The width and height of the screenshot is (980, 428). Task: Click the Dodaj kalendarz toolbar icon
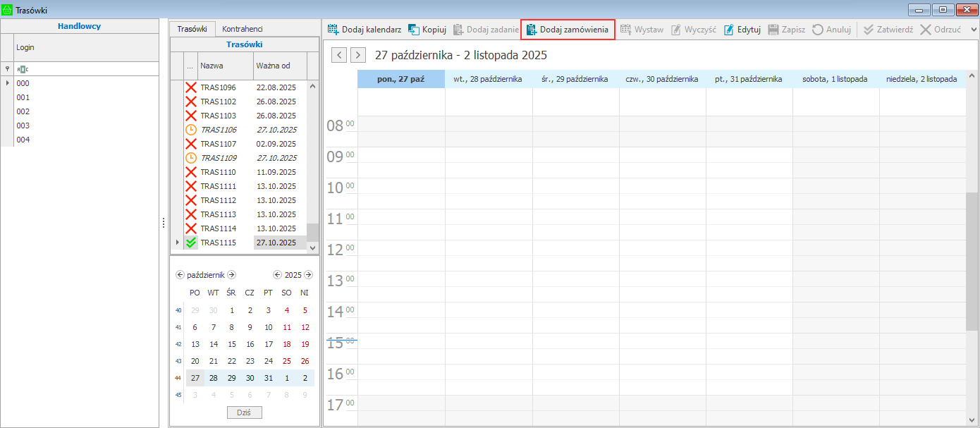(x=333, y=30)
